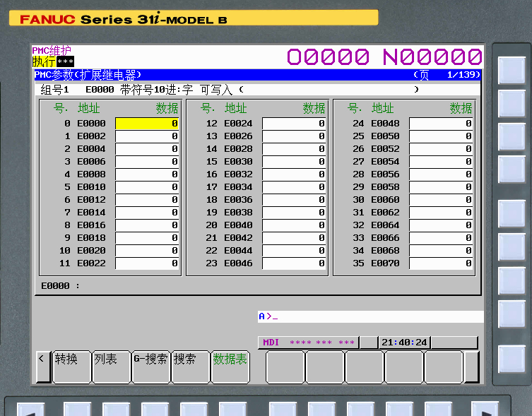
Task: Click the A> key-in input line
Action: (370, 316)
